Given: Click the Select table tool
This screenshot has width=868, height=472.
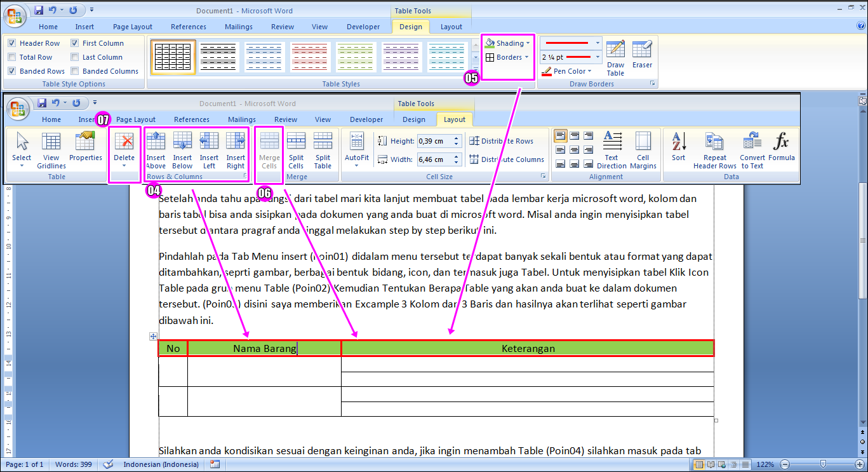Looking at the screenshot, I should pos(22,151).
